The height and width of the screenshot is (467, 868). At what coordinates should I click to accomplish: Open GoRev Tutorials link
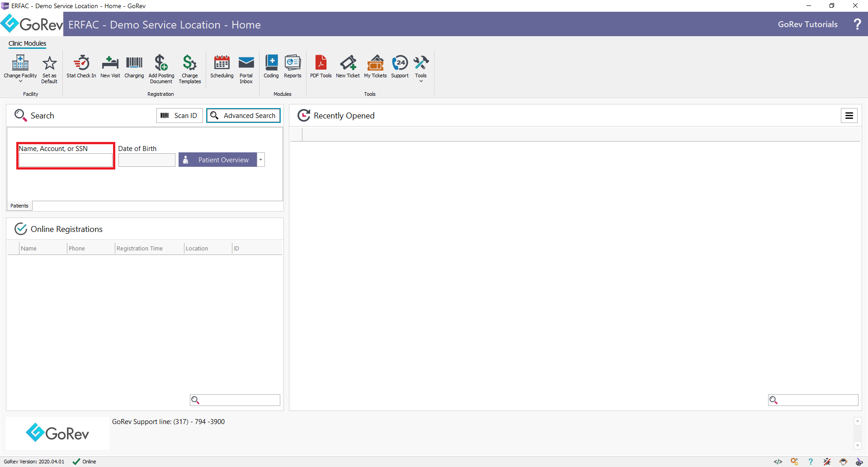807,24
